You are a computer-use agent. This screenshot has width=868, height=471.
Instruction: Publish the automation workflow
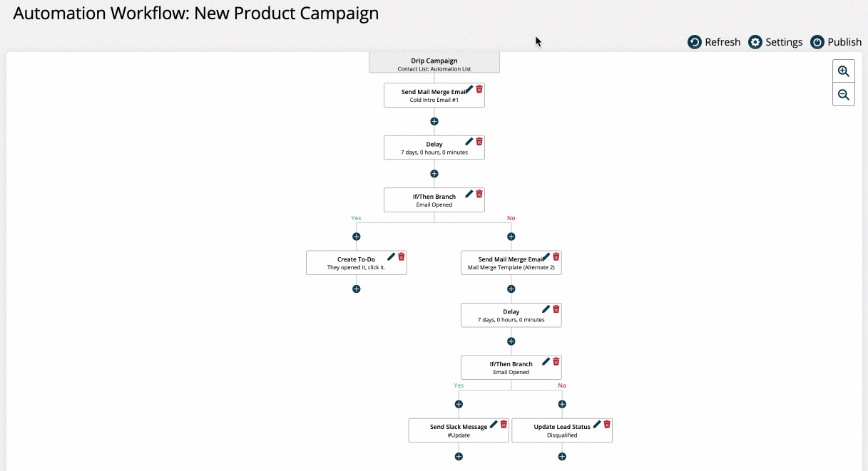coord(836,42)
